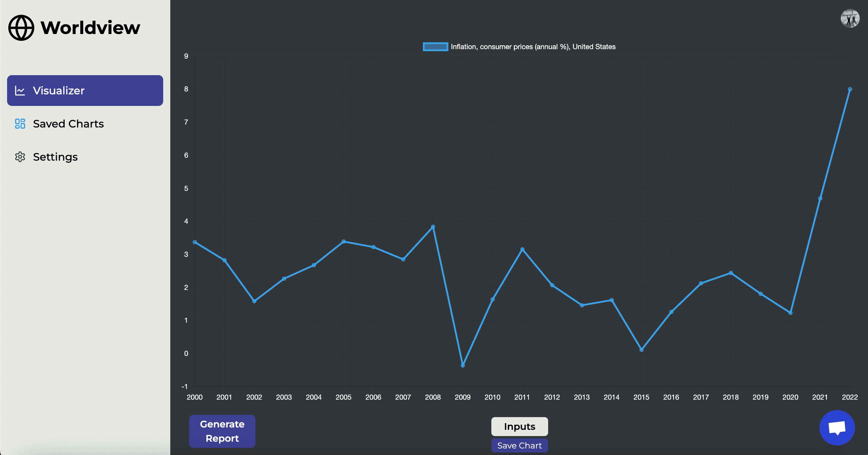Toggle dataset via Inflation legend label
The width and height of the screenshot is (868, 455).
click(533, 47)
